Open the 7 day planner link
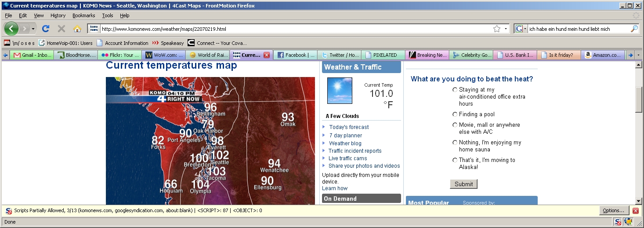The width and height of the screenshot is (644, 228). [346, 136]
